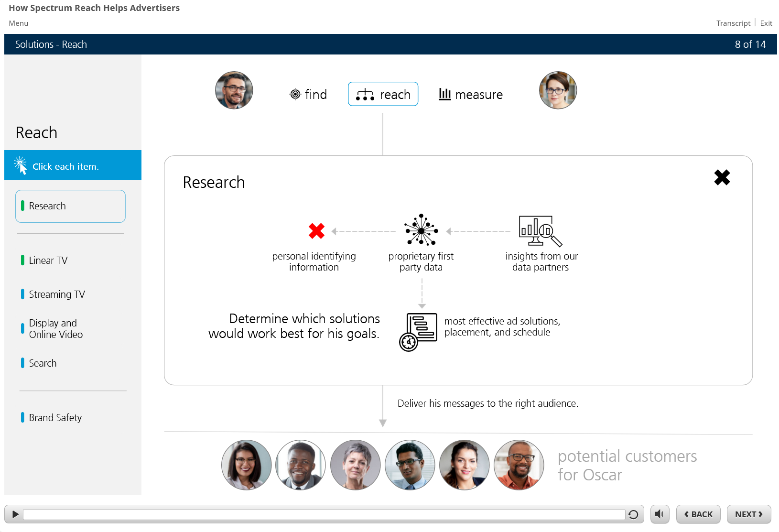The image size is (779, 532).
Task: Click the data partners insights chart icon
Action: pyautogui.click(x=541, y=231)
